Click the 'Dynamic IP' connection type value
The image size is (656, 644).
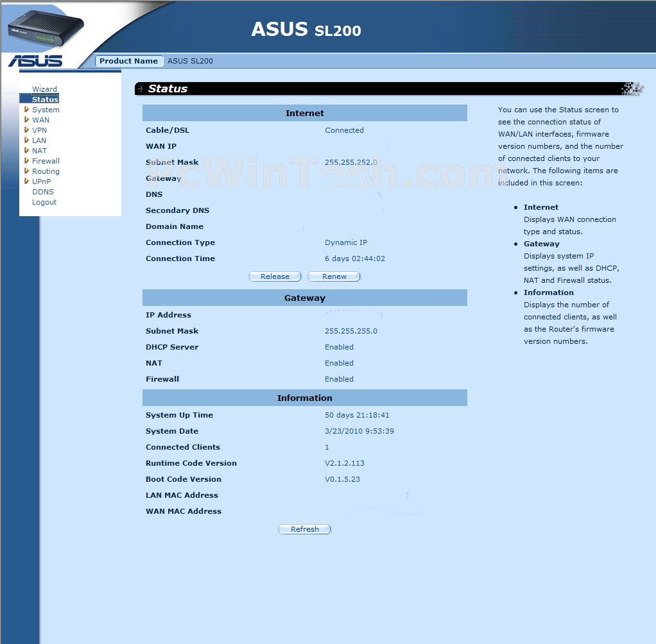pos(346,242)
